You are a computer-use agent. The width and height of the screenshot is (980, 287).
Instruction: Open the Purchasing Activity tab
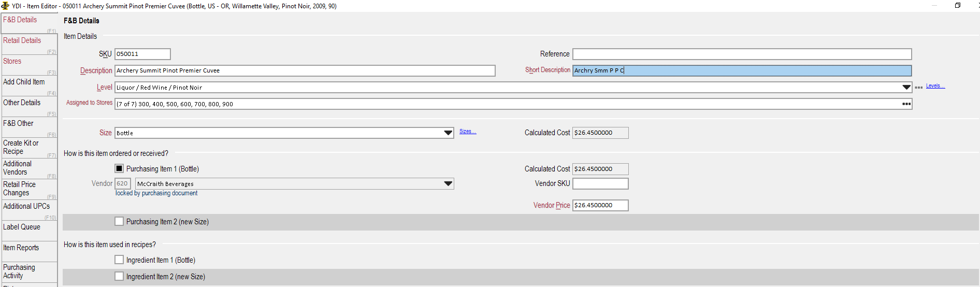[x=30, y=272]
